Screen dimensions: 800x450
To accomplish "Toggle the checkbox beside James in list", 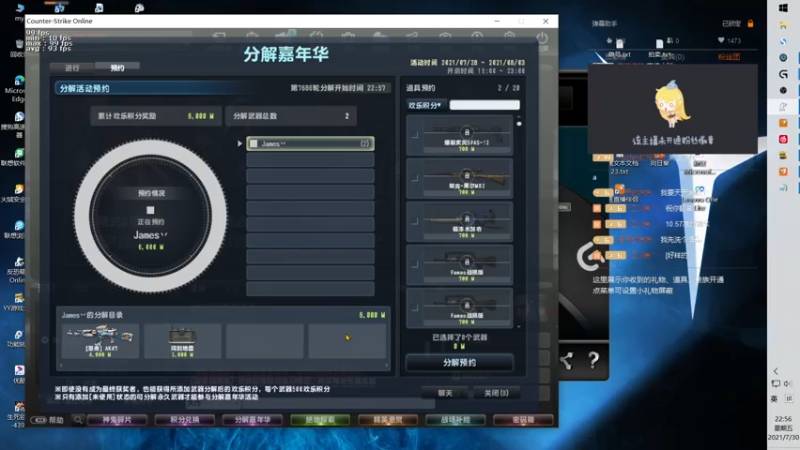I will coord(254,144).
